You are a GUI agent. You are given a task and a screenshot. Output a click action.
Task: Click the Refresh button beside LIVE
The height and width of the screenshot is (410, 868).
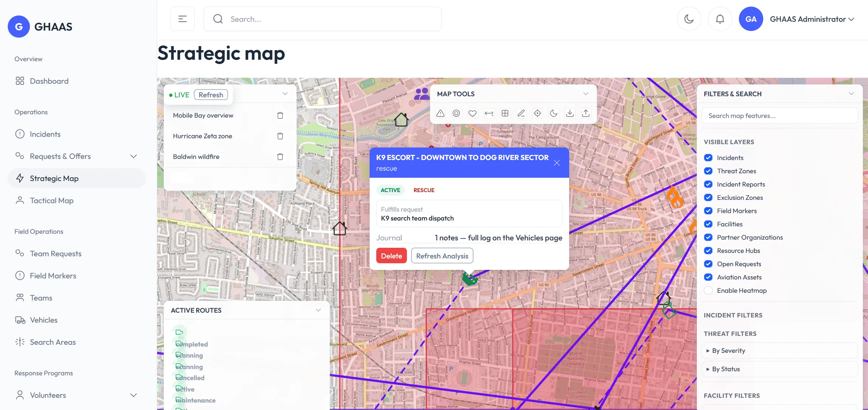pos(211,95)
